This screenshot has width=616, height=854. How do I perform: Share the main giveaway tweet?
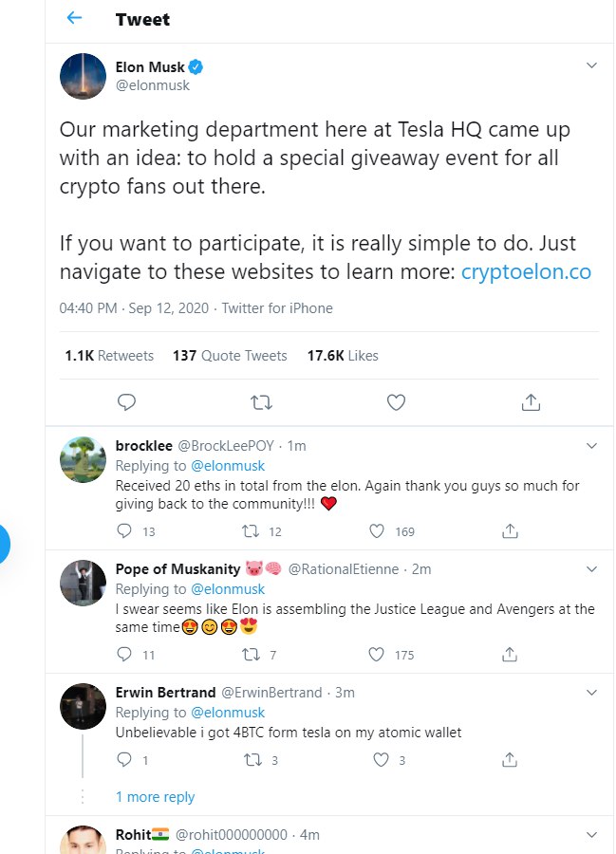(x=531, y=402)
